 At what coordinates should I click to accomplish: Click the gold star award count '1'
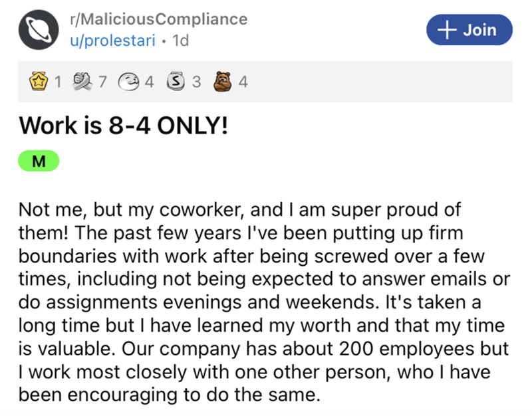(x=57, y=82)
